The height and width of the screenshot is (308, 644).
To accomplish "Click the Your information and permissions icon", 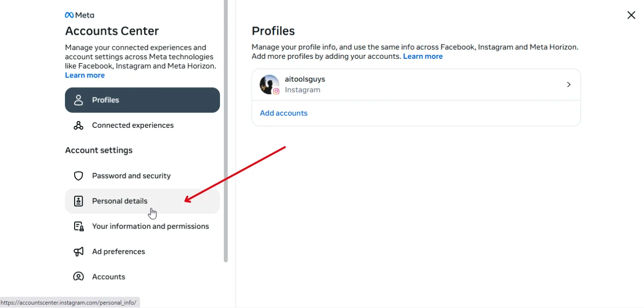I will click(78, 226).
